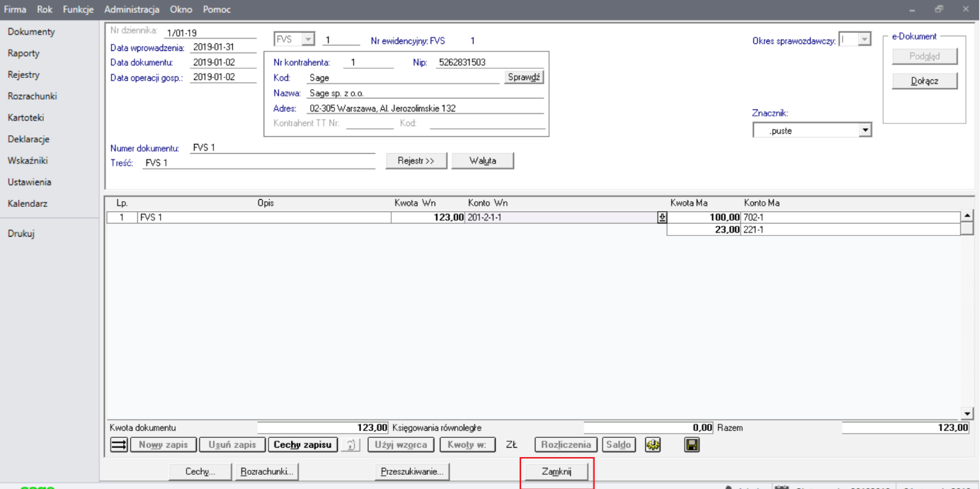Click the Zamknij button

557,471
